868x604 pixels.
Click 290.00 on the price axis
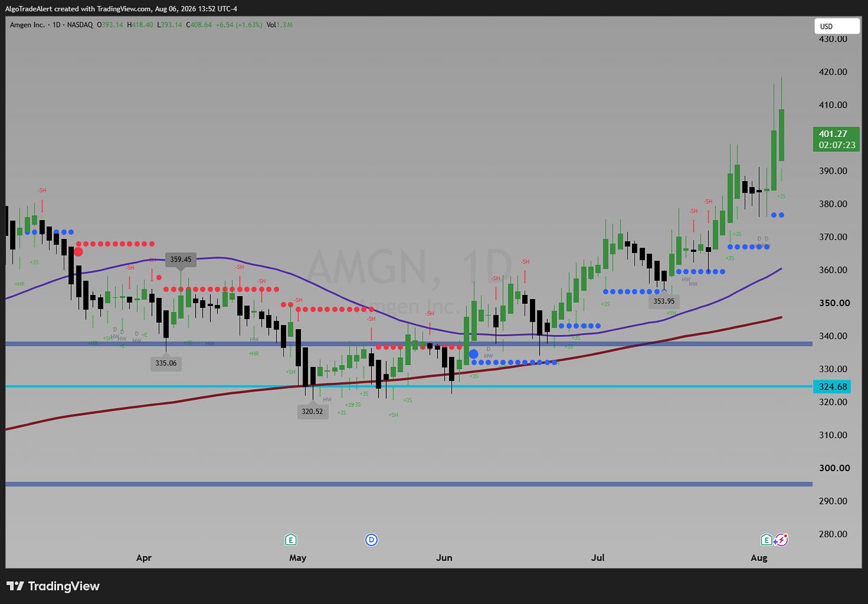(x=833, y=501)
